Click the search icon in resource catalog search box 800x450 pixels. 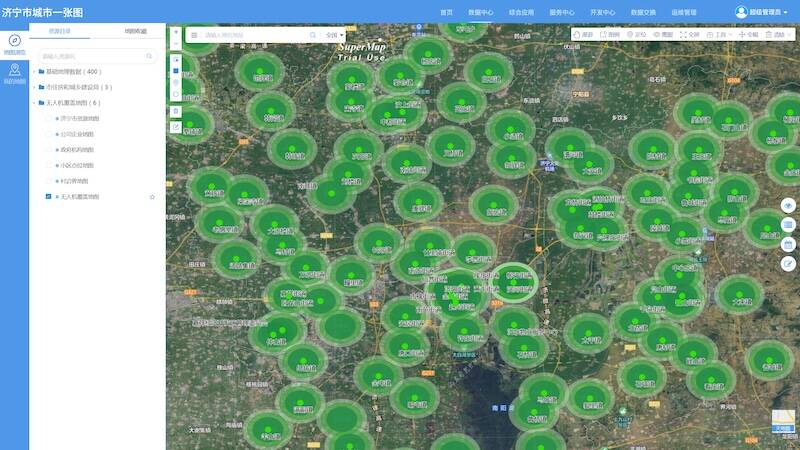coord(149,56)
